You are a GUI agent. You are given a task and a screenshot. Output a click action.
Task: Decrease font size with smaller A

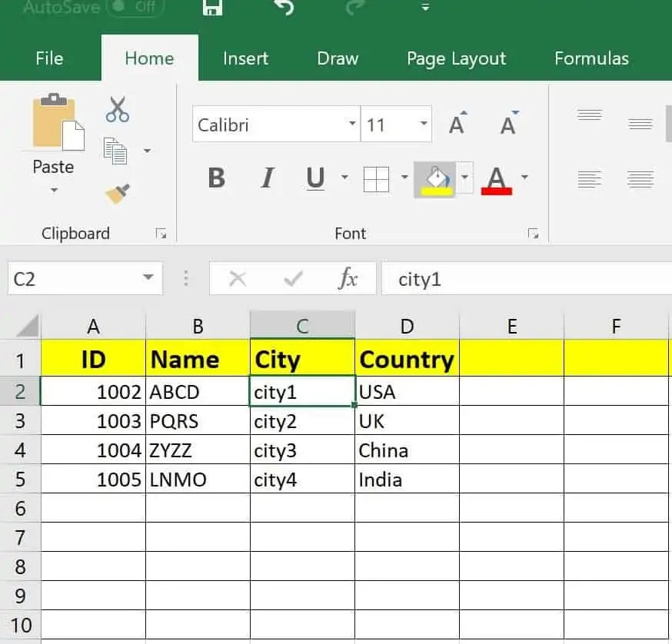click(509, 124)
